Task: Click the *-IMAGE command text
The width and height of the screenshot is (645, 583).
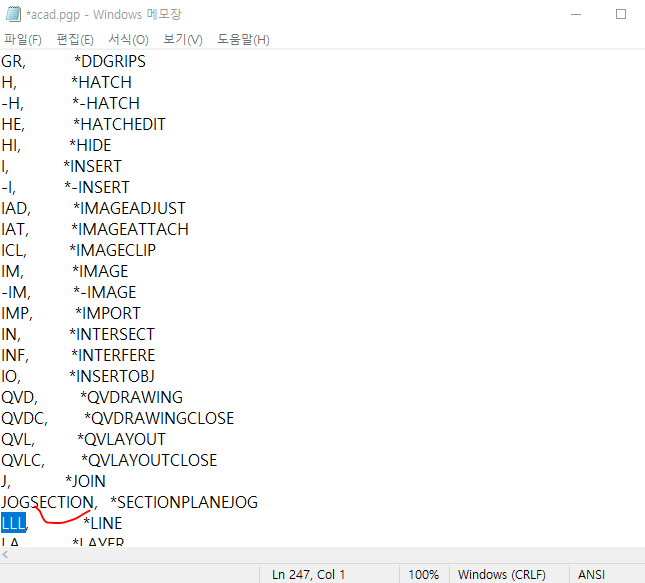Action: (104, 292)
